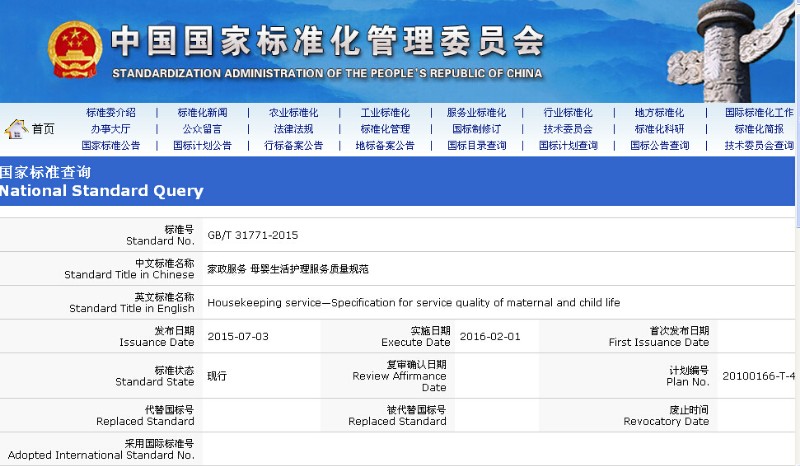The width and height of the screenshot is (800, 466).
Task: Visit 法律法规 link
Action: point(293,129)
